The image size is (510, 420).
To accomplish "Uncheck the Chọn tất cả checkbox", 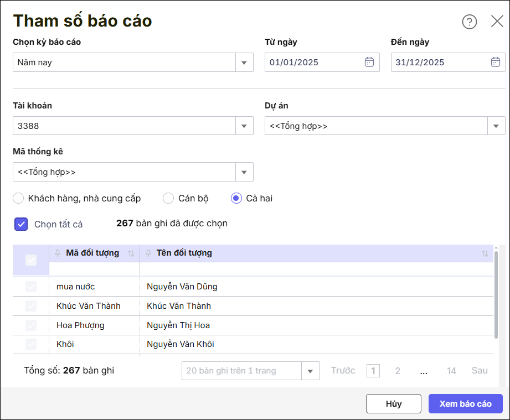I will (21, 224).
